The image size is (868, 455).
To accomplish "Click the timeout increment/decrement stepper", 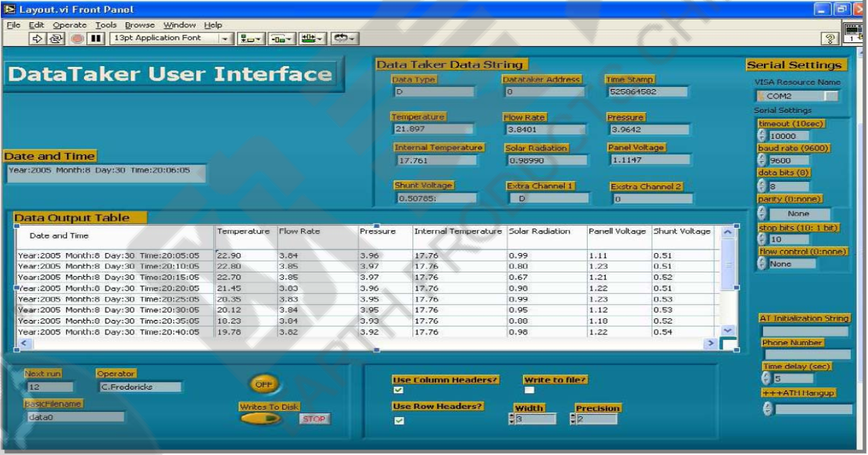I will [x=763, y=135].
